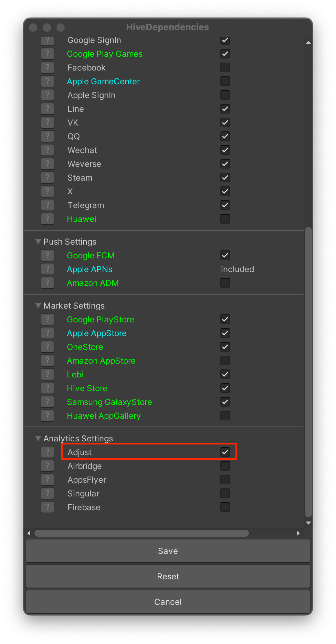The width and height of the screenshot is (336, 644).
Task: Collapse the Push Settings section
Action: pyautogui.click(x=38, y=242)
